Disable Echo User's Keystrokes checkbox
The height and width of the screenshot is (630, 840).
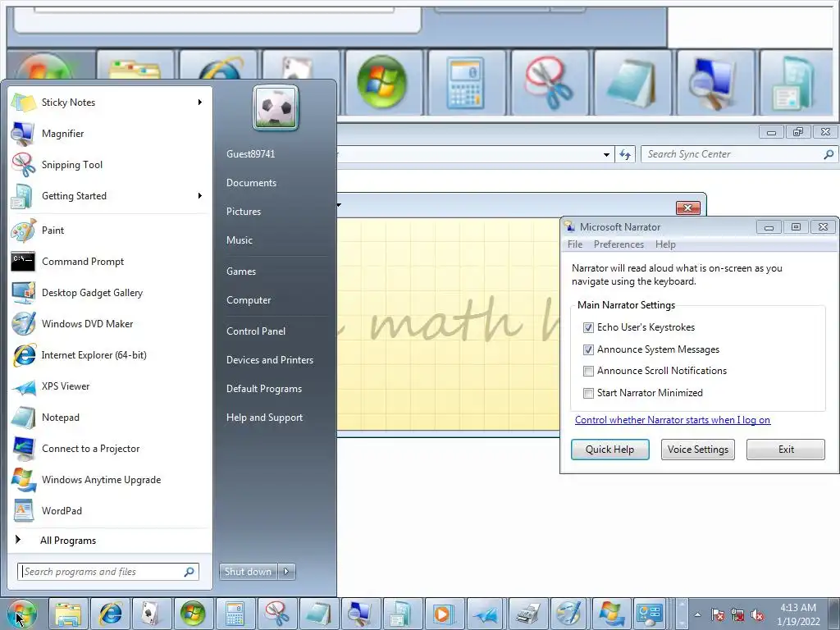588,327
